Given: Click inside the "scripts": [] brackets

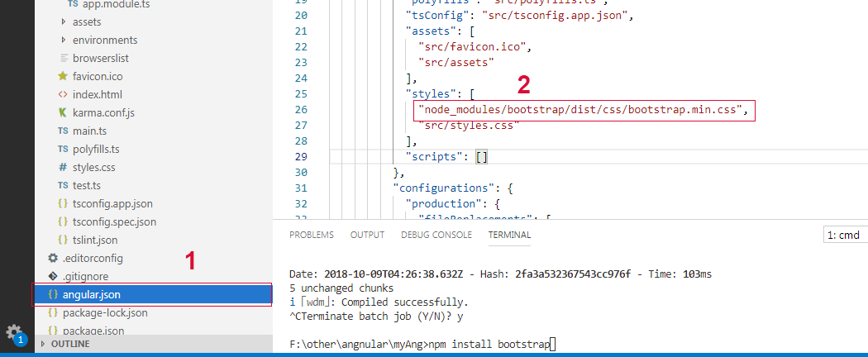Looking at the screenshot, I should point(482,157).
